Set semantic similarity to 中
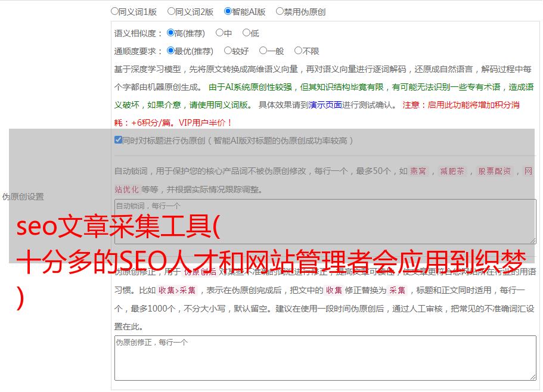The height and width of the screenshot is (392, 543). (x=219, y=33)
